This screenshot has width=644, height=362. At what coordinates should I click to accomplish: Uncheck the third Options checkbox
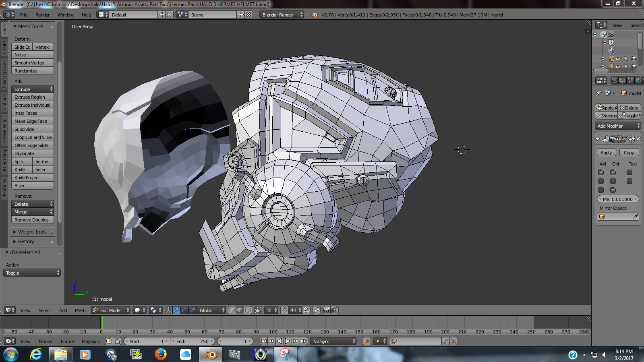click(x=613, y=190)
